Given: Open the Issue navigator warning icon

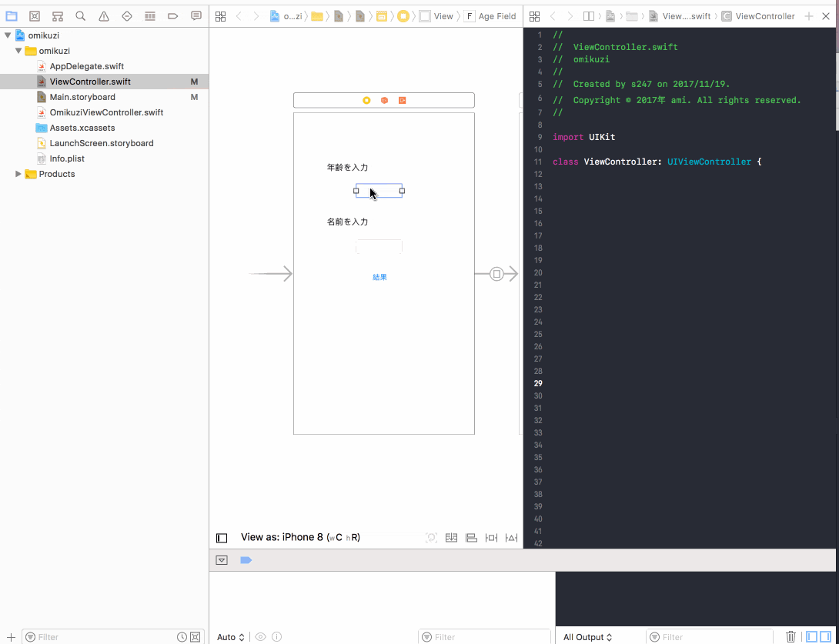Looking at the screenshot, I should point(104,16).
